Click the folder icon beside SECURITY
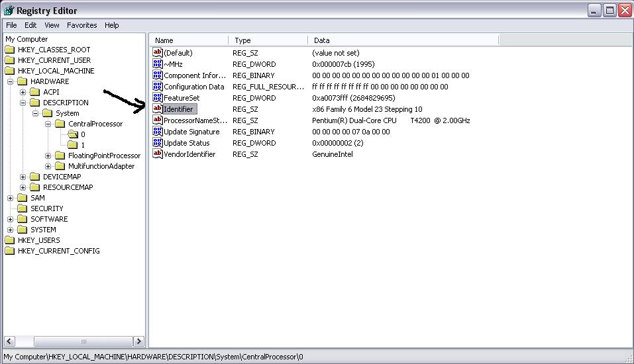Image resolution: width=634 pixels, height=364 pixels. [x=23, y=208]
